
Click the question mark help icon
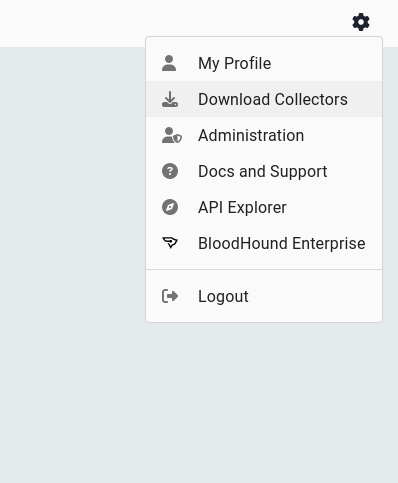tap(170, 171)
